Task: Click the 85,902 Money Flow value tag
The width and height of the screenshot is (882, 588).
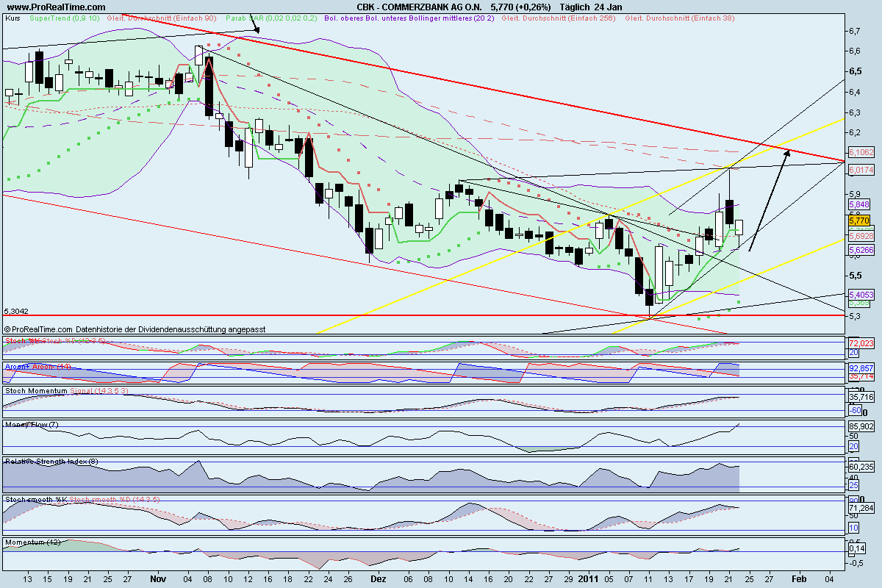Action: click(x=860, y=426)
